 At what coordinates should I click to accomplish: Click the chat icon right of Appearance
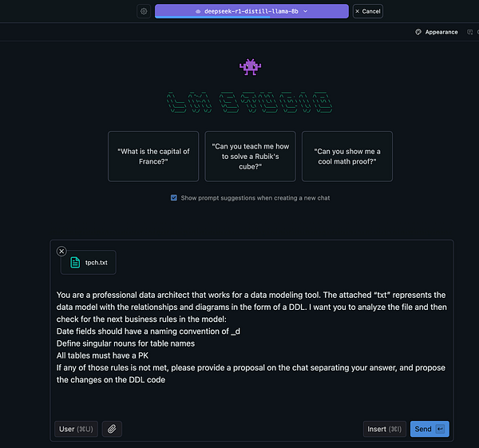coord(470,32)
